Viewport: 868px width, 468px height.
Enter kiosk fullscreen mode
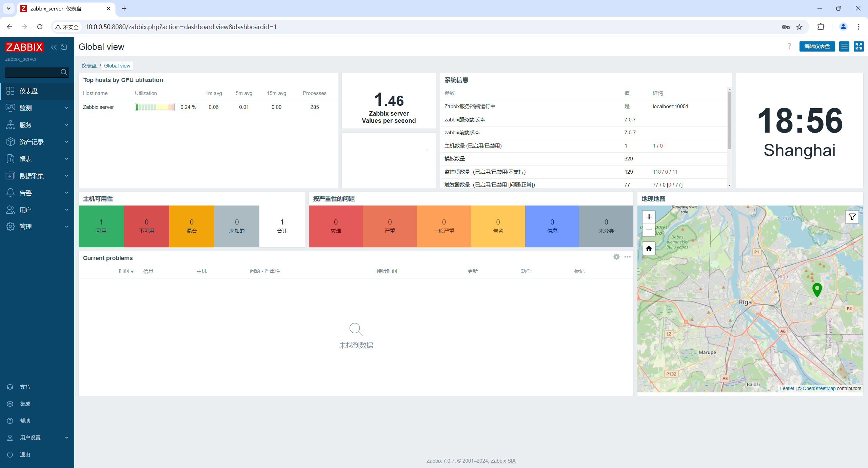coord(859,46)
